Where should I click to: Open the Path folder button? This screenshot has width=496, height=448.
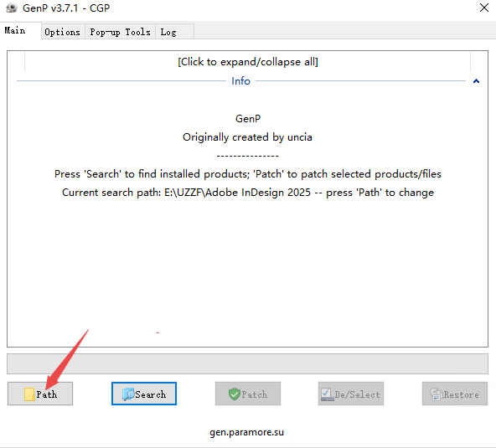click(x=40, y=394)
